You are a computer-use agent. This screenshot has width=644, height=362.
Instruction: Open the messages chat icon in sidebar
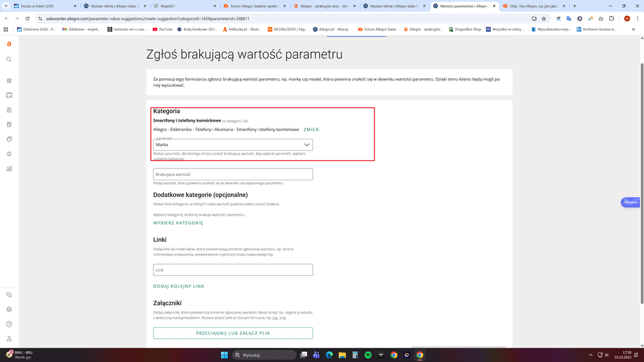click(9, 295)
